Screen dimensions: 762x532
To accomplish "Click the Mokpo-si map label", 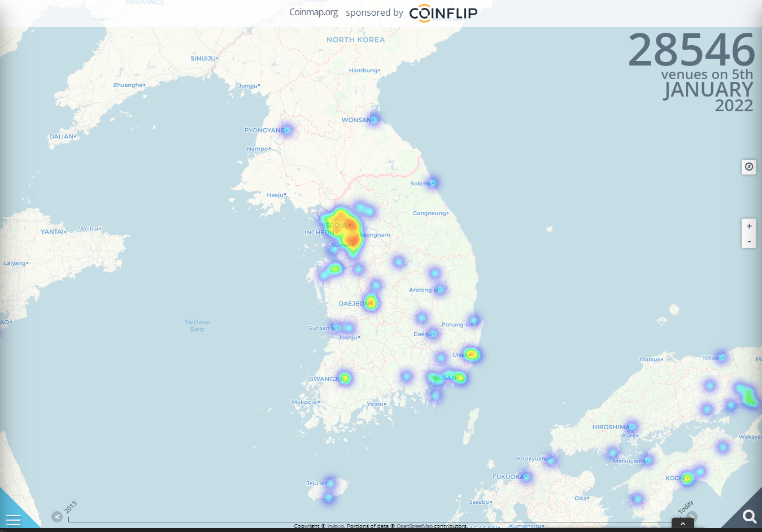I will 305,402.
